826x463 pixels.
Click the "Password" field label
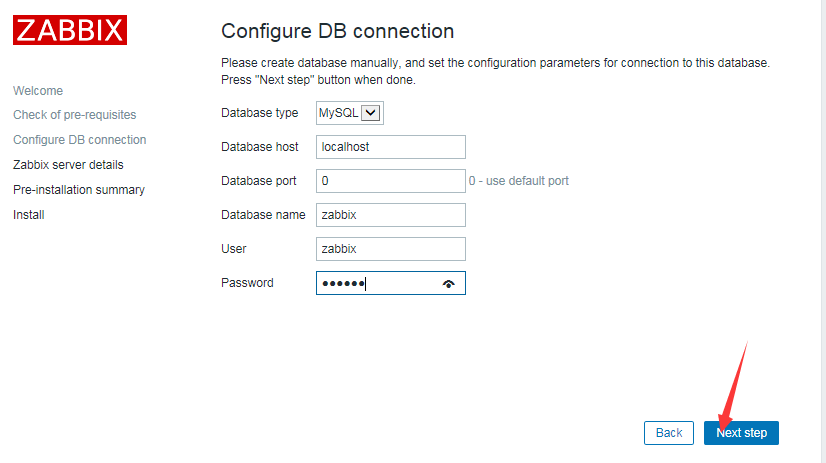pos(247,283)
